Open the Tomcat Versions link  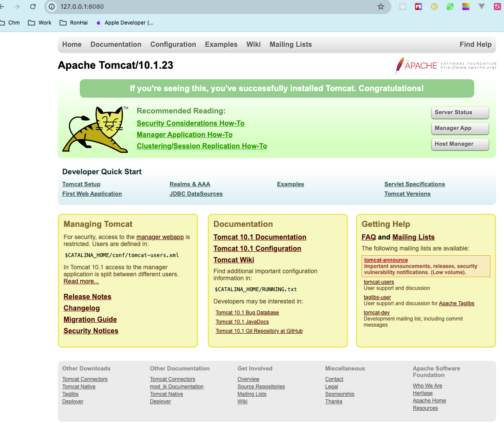pos(407,194)
